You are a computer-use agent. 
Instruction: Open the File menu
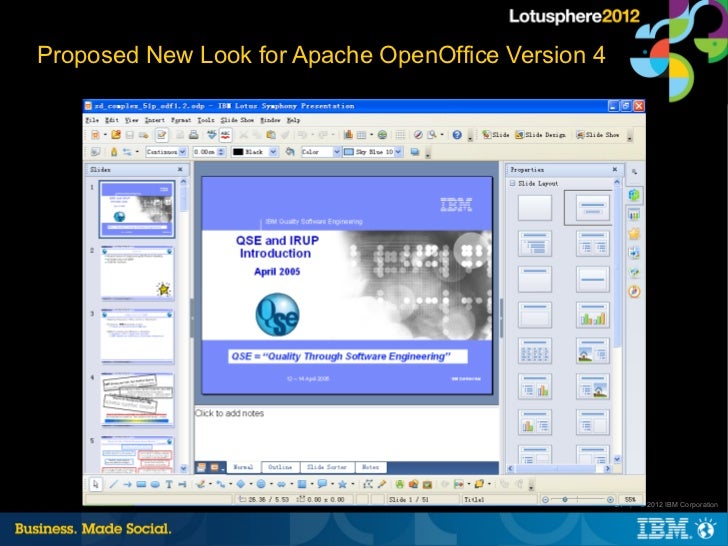(92, 120)
